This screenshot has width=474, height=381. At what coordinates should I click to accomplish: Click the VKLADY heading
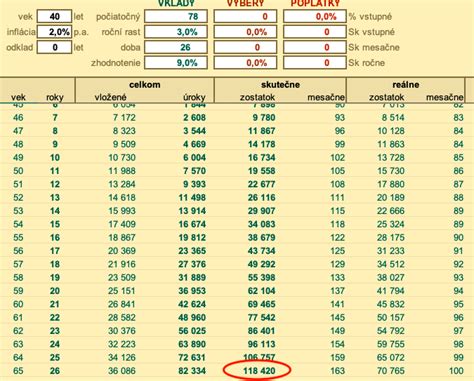tap(176, 3)
